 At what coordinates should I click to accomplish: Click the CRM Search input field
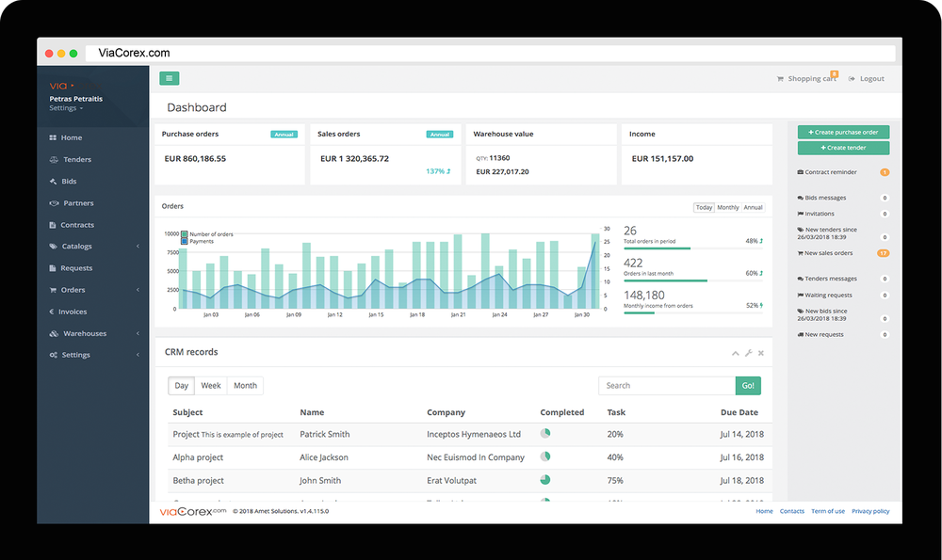[667, 385]
